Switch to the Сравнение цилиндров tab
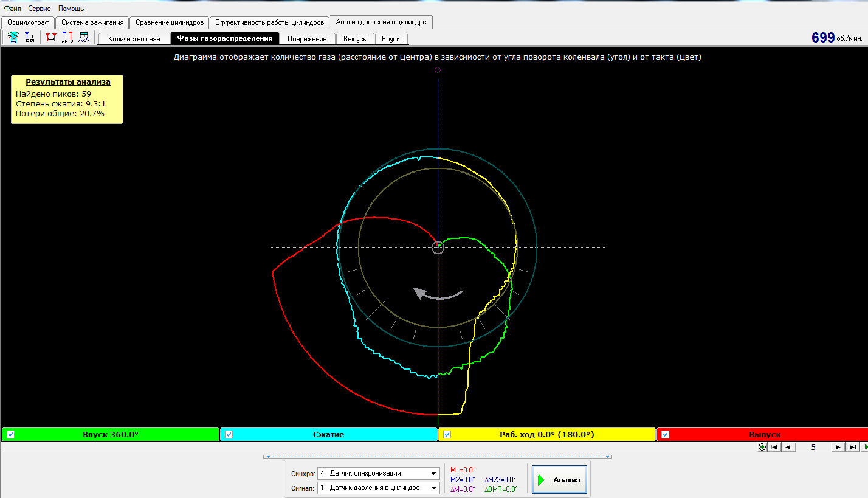 pos(170,22)
